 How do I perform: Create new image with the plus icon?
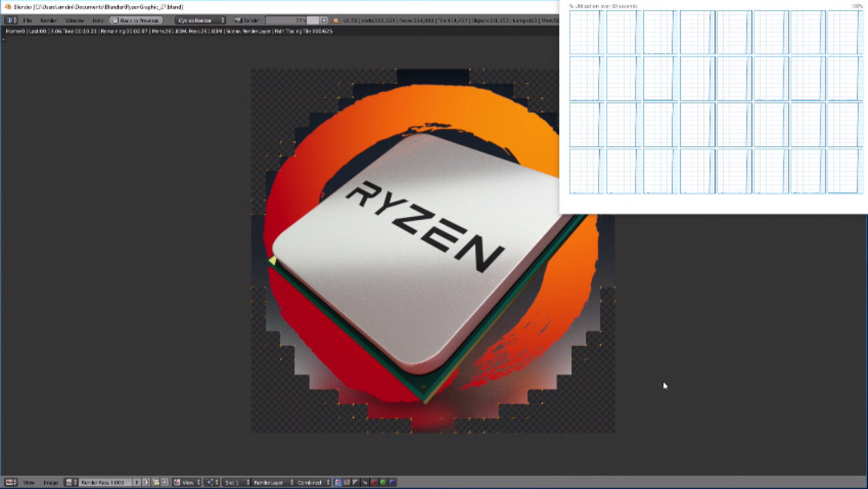pyautogui.click(x=146, y=482)
